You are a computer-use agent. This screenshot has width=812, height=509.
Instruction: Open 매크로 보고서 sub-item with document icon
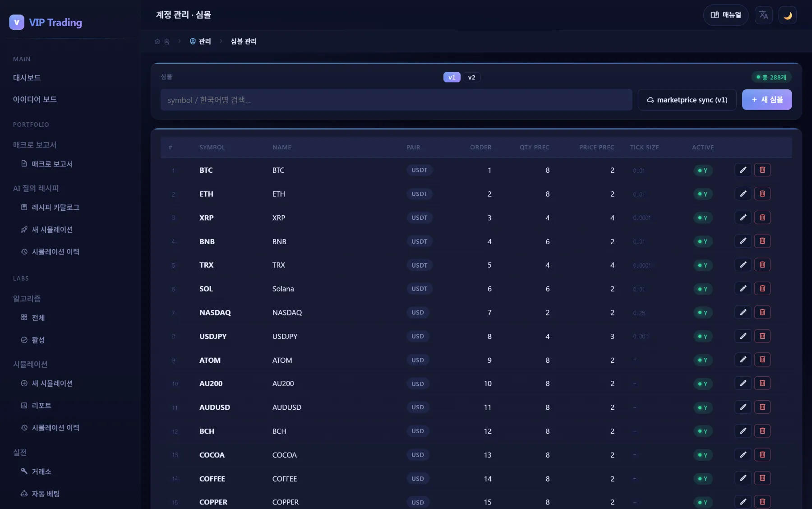(x=47, y=164)
